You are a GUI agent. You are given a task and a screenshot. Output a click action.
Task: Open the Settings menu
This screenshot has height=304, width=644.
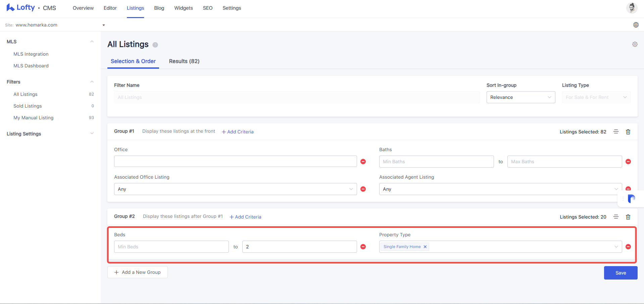[x=232, y=8]
